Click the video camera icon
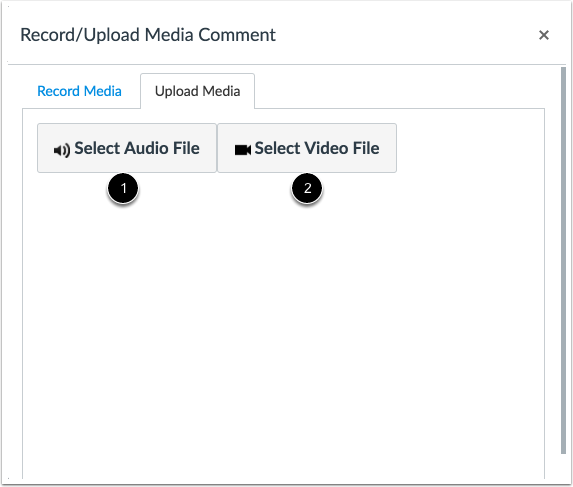 click(243, 150)
